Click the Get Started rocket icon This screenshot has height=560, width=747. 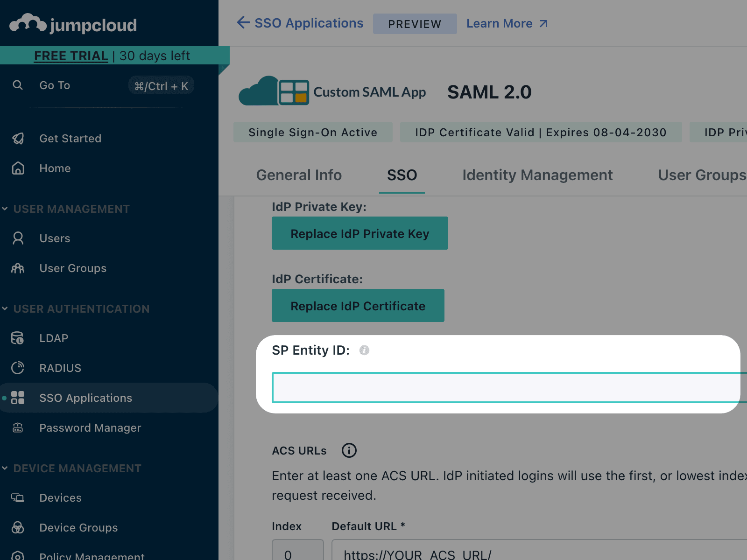coord(18,139)
